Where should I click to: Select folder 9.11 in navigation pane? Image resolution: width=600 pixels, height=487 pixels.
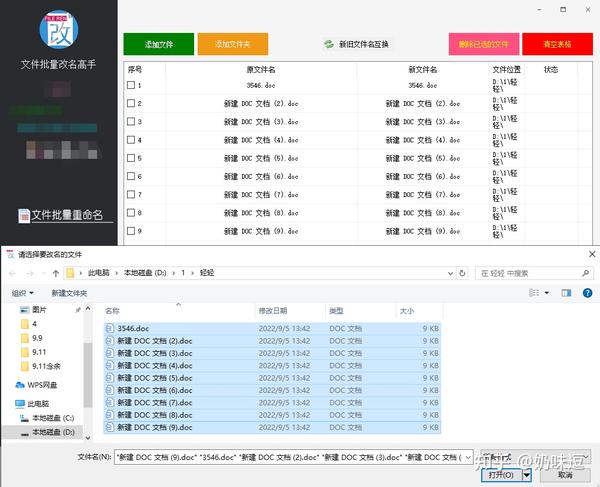click(x=33, y=352)
